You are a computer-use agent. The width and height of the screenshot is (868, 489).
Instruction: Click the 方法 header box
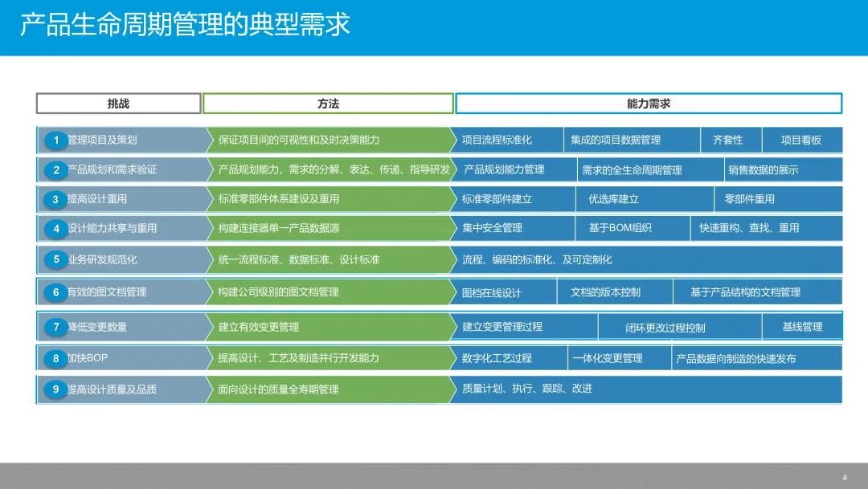328,104
